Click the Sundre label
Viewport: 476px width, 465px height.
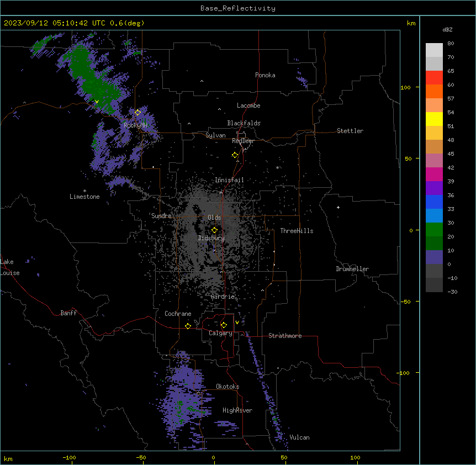tap(161, 216)
